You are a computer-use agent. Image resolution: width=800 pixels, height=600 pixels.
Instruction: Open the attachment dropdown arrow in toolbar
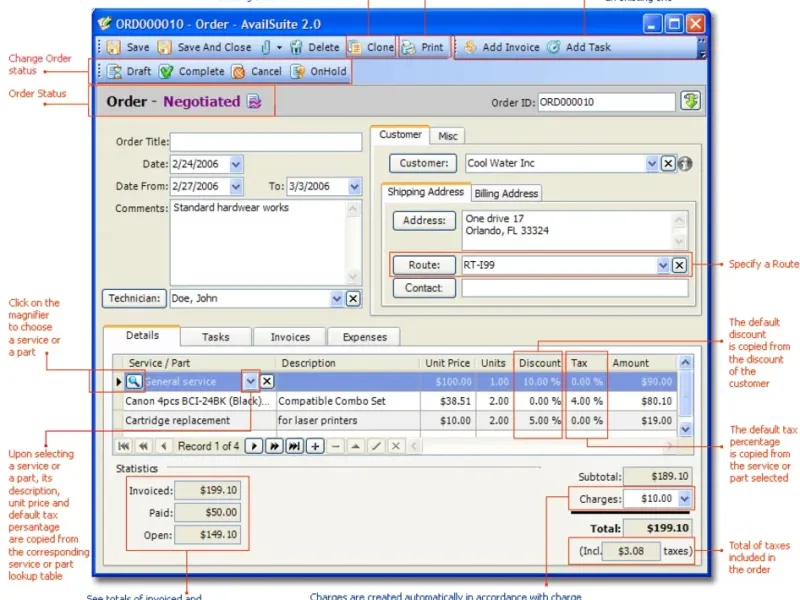click(279, 47)
